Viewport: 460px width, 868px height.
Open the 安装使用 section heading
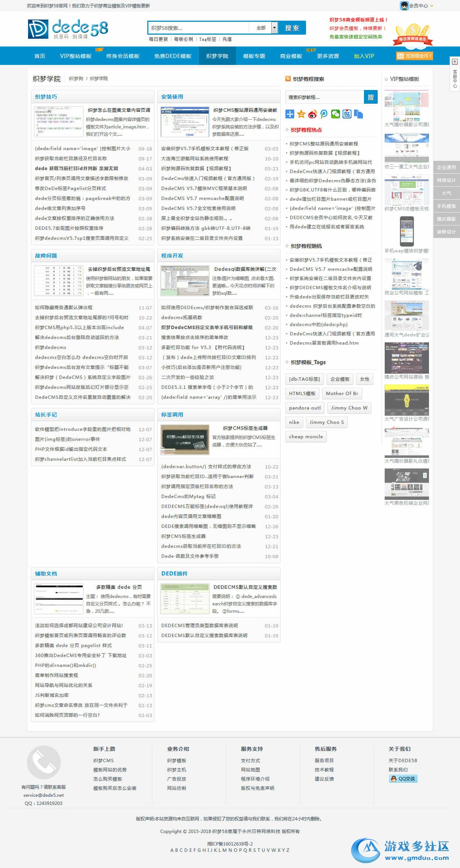coord(172,97)
